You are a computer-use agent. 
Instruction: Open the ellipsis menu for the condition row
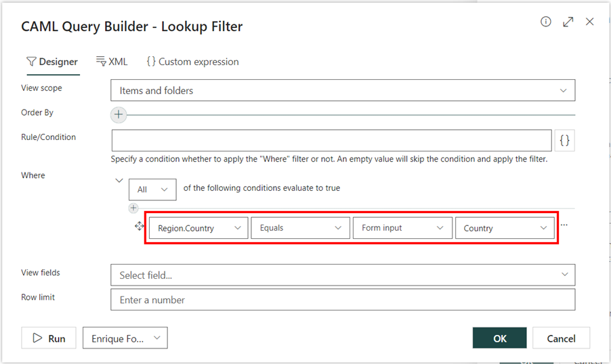point(564,225)
